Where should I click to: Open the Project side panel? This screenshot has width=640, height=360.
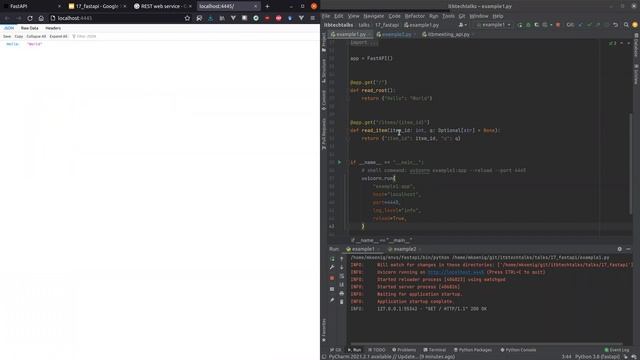pos(324,42)
